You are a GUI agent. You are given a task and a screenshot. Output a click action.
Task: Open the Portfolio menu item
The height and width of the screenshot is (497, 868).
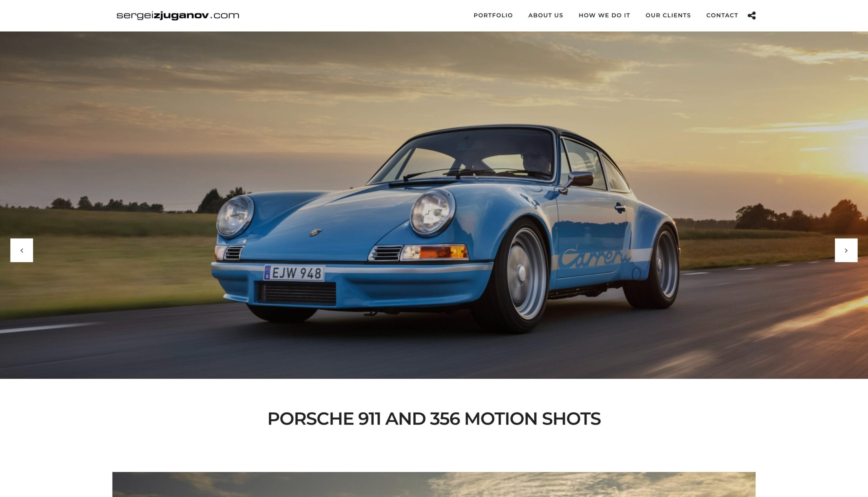[x=493, y=15]
